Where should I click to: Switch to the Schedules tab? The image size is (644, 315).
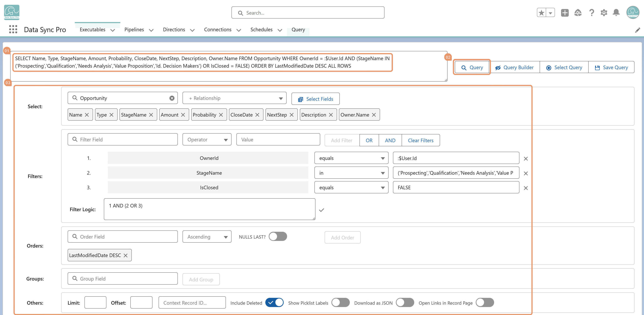pyautogui.click(x=262, y=30)
